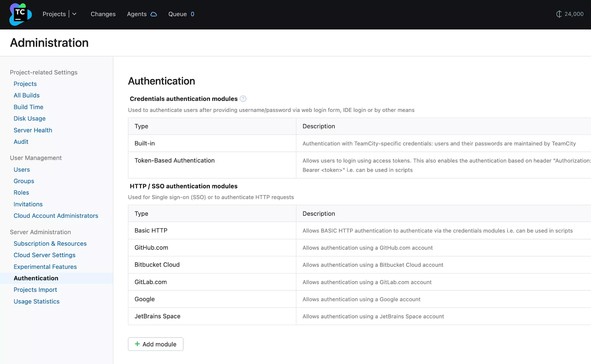Click the Bitbucket Cloud module row
Image resolution: width=591 pixels, height=364 pixels.
tap(359, 265)
